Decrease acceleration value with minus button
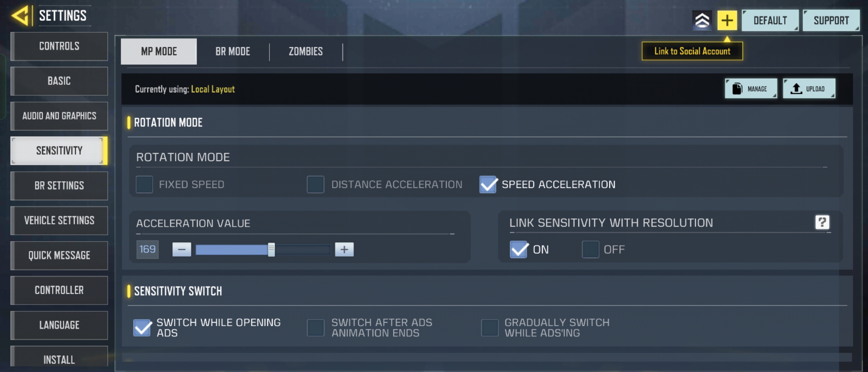This screenshot has width=868, height=372. 182,249
